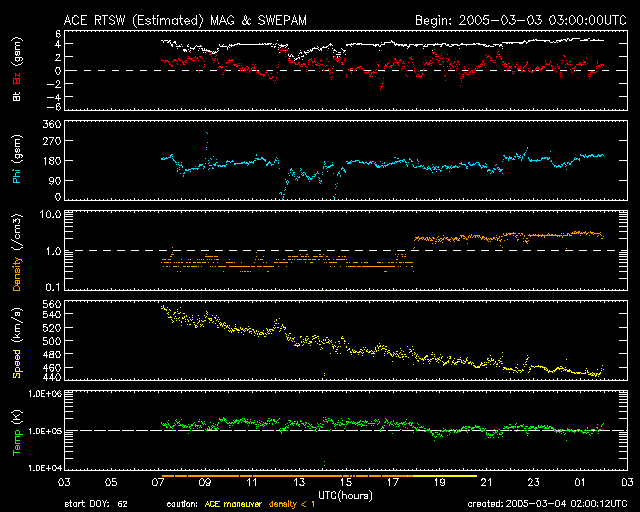
Task: Click inside the cyan Phi angle plot panel
Action: pos(346,160)
